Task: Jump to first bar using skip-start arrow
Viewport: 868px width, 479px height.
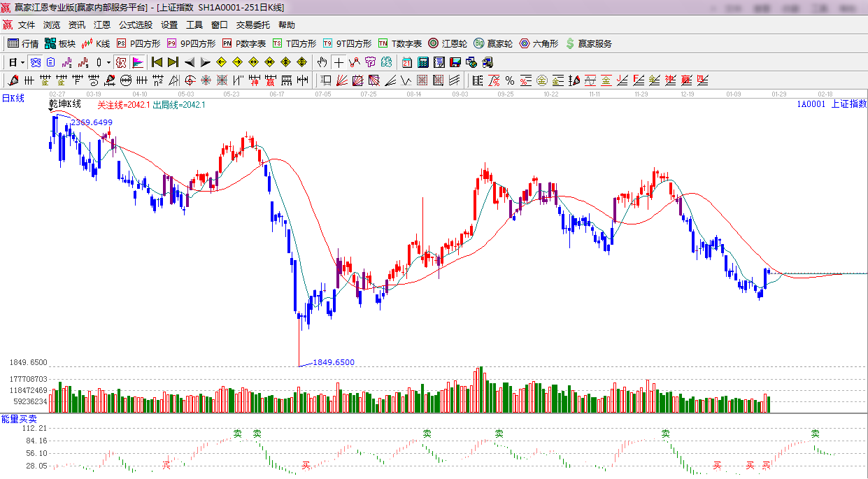Action: point(157,62)
